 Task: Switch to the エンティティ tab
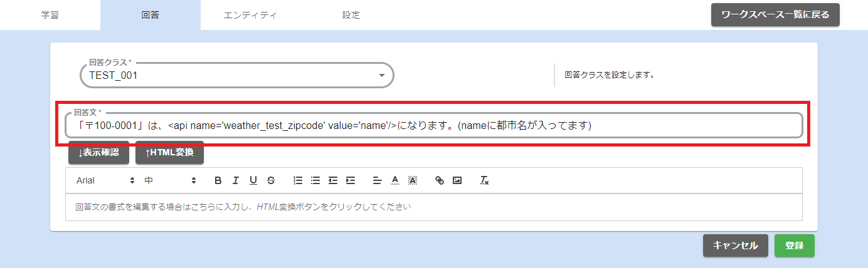[x=250, y=15]
